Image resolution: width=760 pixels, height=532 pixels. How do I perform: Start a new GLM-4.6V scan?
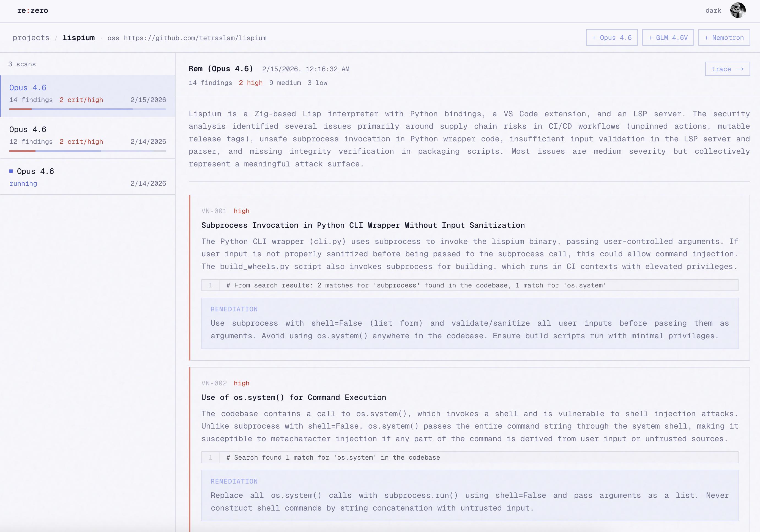tap(668, 38)
